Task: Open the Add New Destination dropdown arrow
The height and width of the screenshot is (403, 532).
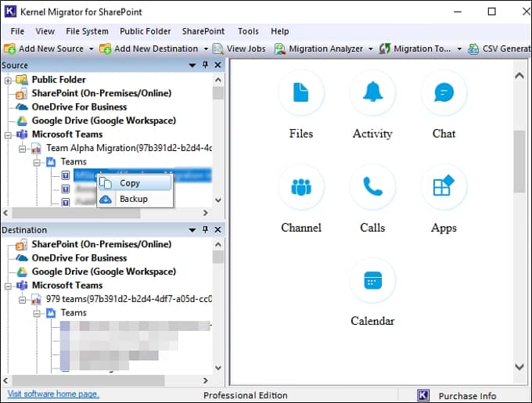Action: point(206,49)
